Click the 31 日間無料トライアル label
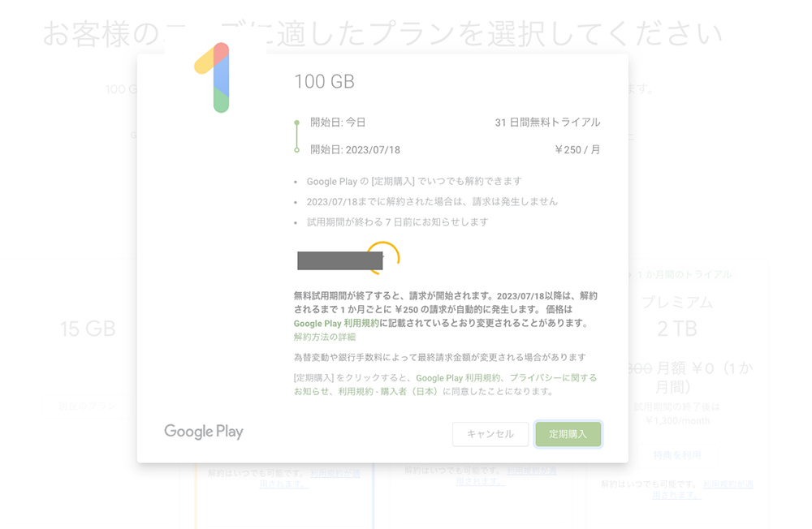The height and width of the screenshot is (529, 812). coord(547,123)
